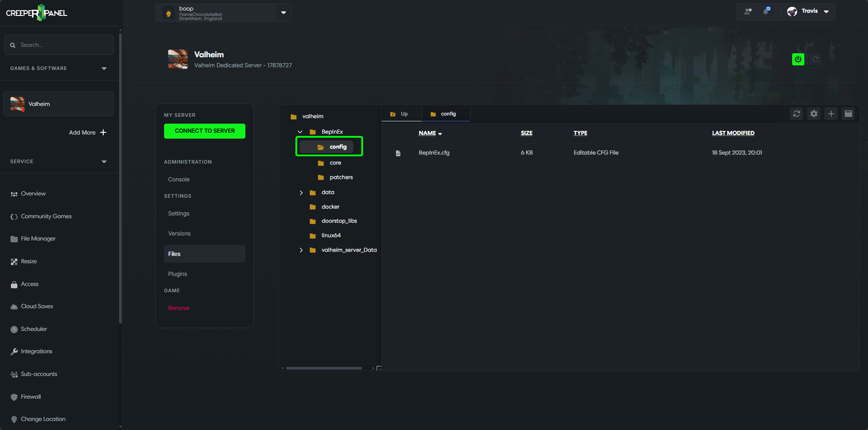
Task: Click the Overview sidebar icon
Action: tap(14, 194)
